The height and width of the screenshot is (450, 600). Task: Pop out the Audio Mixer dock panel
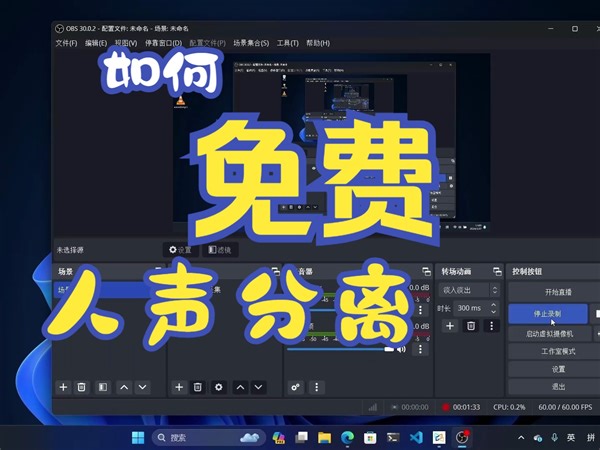[x=426, y=272]
